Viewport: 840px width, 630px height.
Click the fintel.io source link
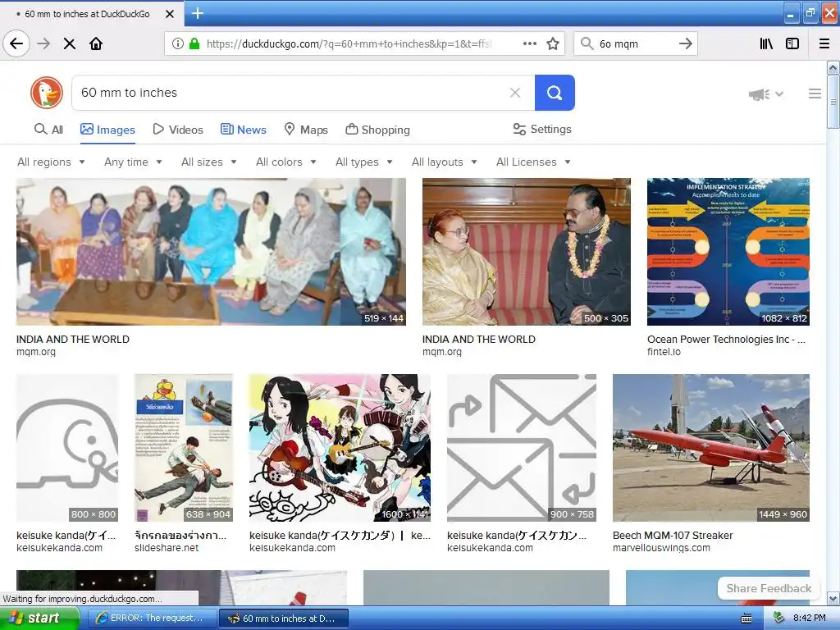point(664,352)
